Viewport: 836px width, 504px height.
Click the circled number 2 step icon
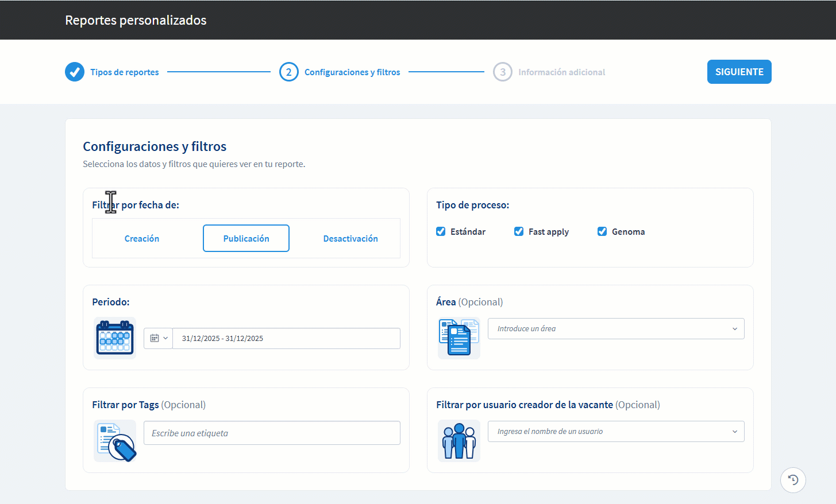pos(289,72)
